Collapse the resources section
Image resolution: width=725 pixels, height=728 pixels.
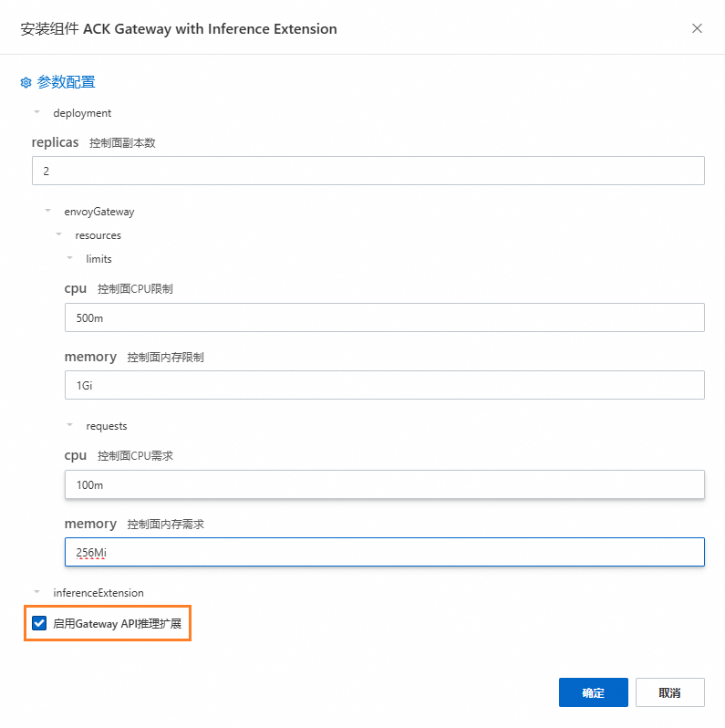(x=59, y=234)
